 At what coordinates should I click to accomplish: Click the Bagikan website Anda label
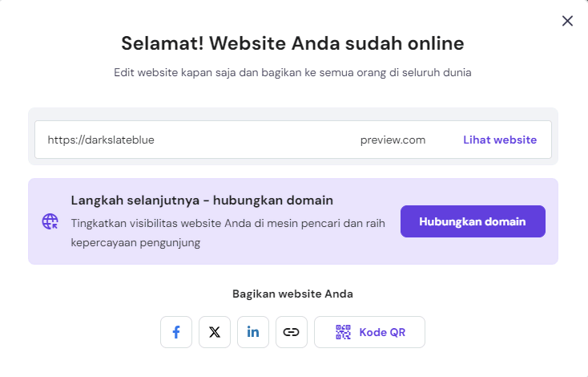[x=292, y=294]
